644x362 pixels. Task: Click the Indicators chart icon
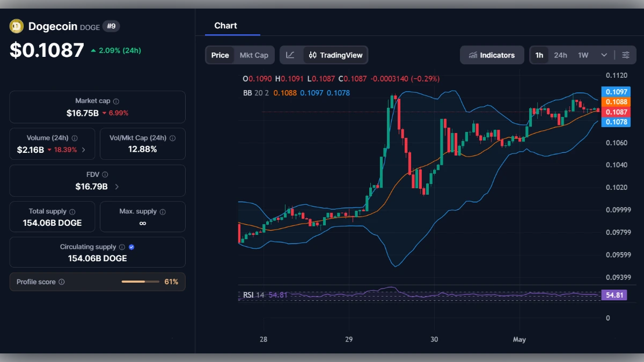coord(473,55)
